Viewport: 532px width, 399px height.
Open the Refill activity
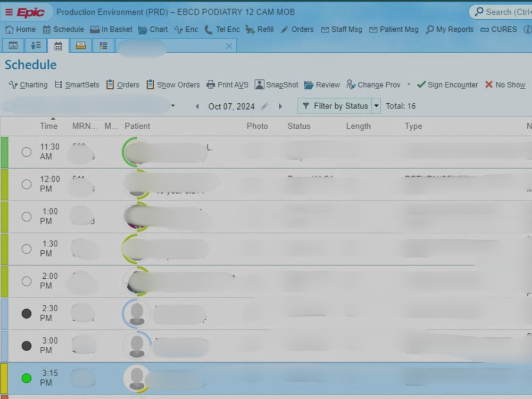coord(260,29)
